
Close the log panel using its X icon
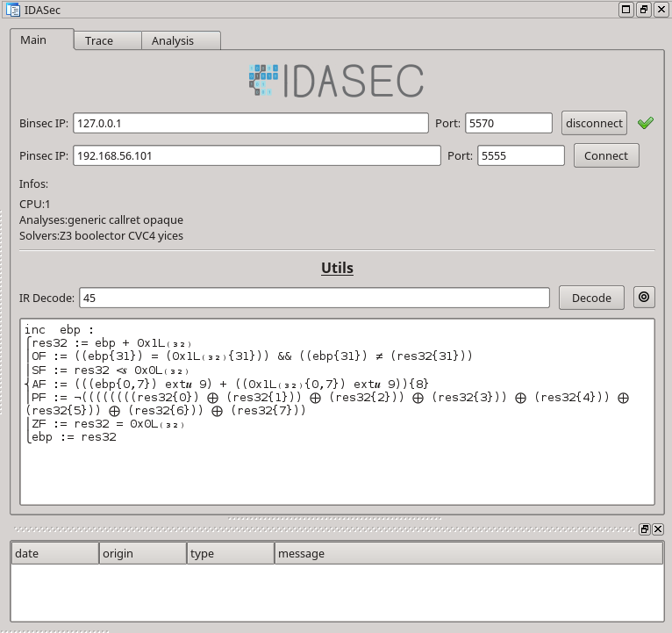coord(658,529)
